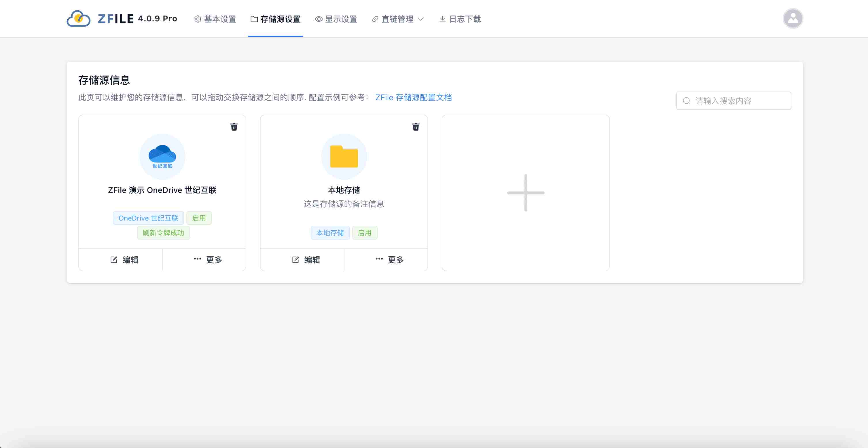
Task: Click 编辑 on the OneDrive storage card
Action: pyautogui.click(x=125, y=259)
